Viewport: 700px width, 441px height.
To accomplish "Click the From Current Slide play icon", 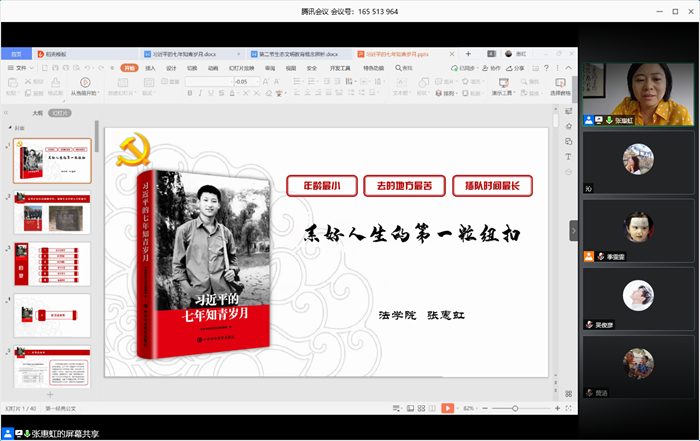I will coord(85,82).
